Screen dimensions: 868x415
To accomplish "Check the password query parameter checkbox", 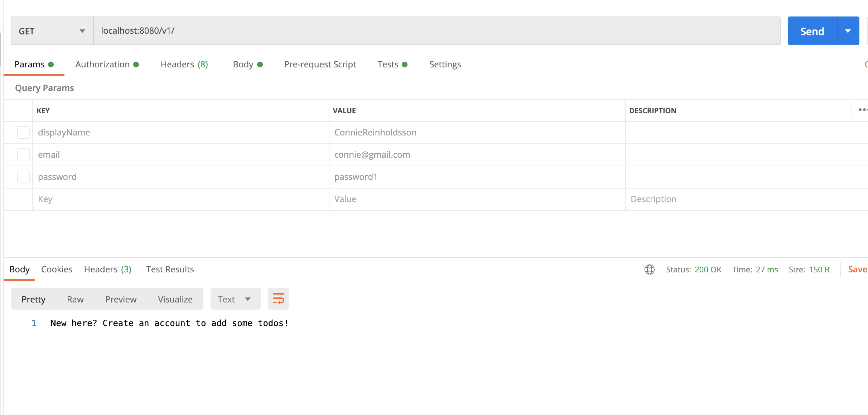I will pyautogui.click(x=23, y=177).
